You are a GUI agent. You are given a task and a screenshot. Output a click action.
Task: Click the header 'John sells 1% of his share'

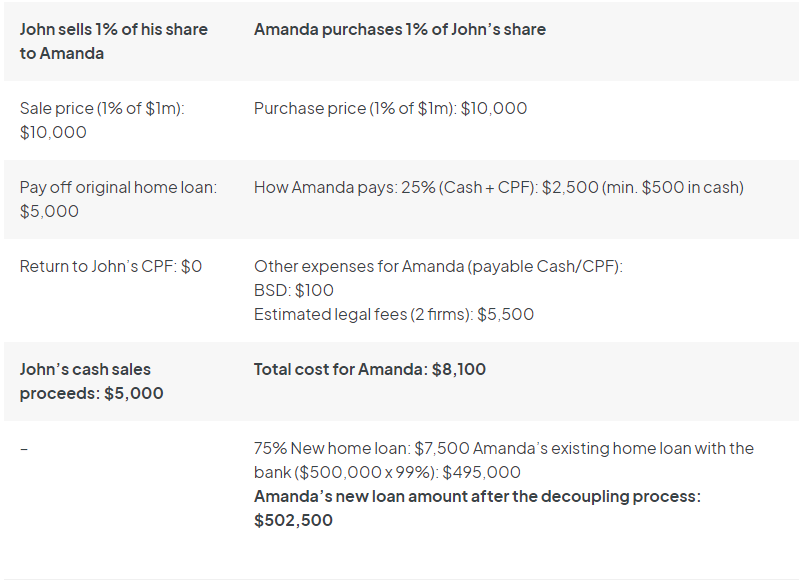(x=113, y=30)
